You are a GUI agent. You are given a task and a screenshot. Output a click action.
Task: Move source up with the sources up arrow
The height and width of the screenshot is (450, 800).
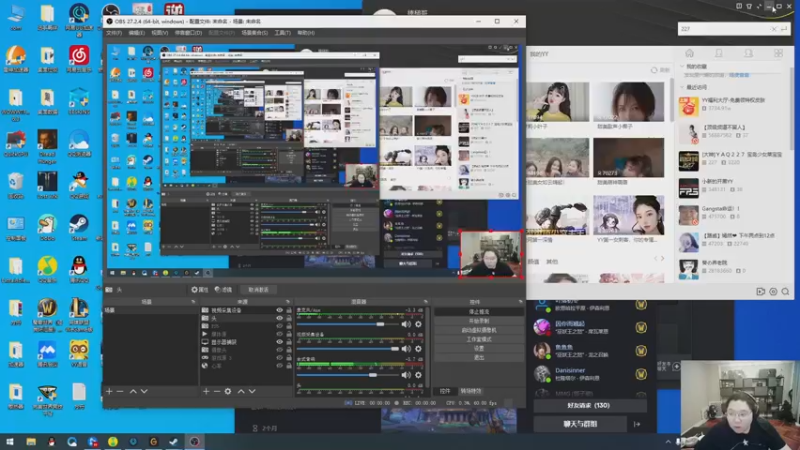pos(241,391)
